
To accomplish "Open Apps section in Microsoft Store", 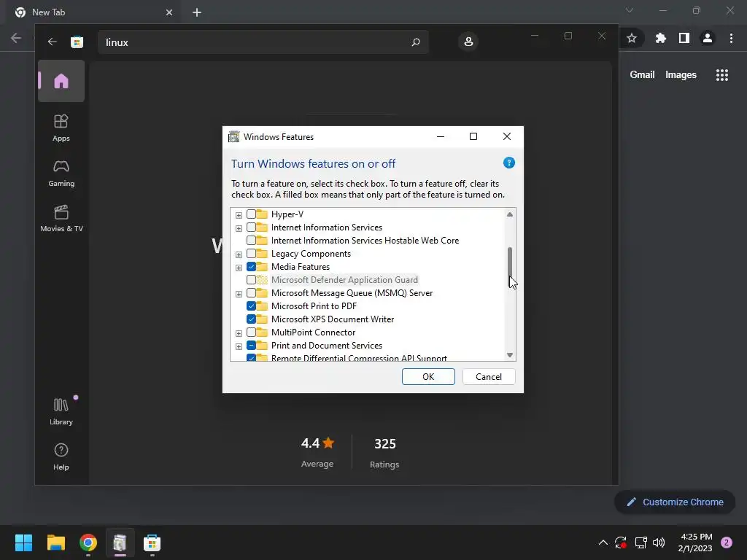I will 61,128.
